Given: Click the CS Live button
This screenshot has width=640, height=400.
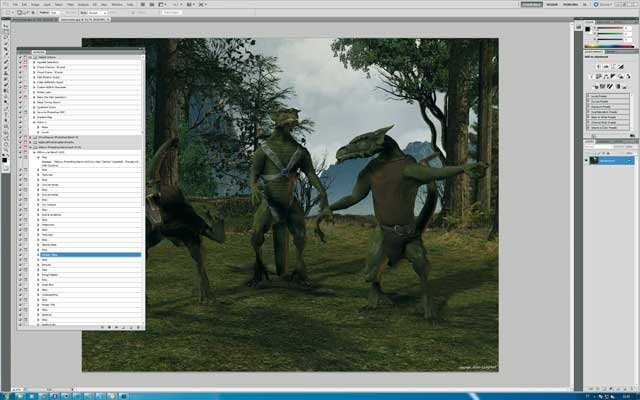Looking at the screenshot, I should tap(604, 4).
